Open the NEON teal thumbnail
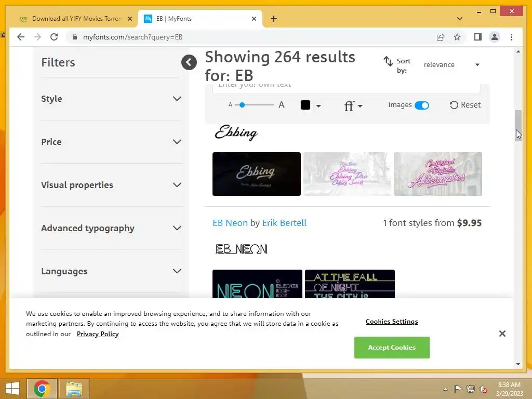 click(257, 284)
